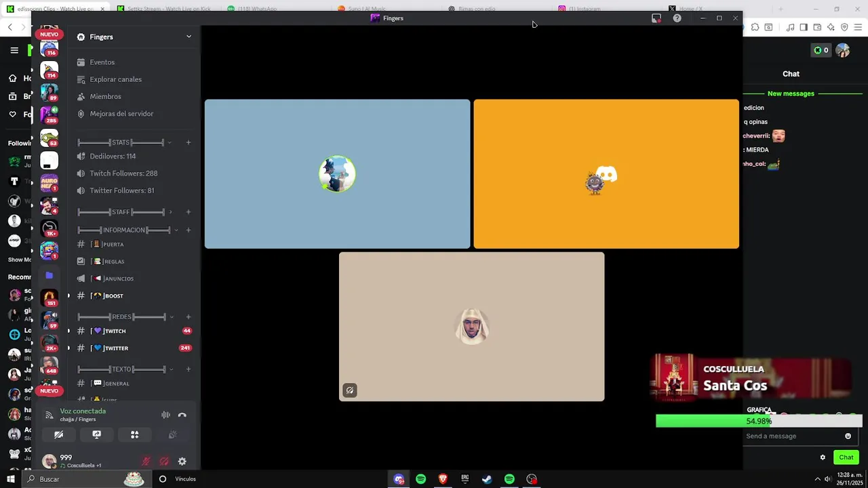
Task: Click the Kicks balance button
Action: tap(821, 50)
